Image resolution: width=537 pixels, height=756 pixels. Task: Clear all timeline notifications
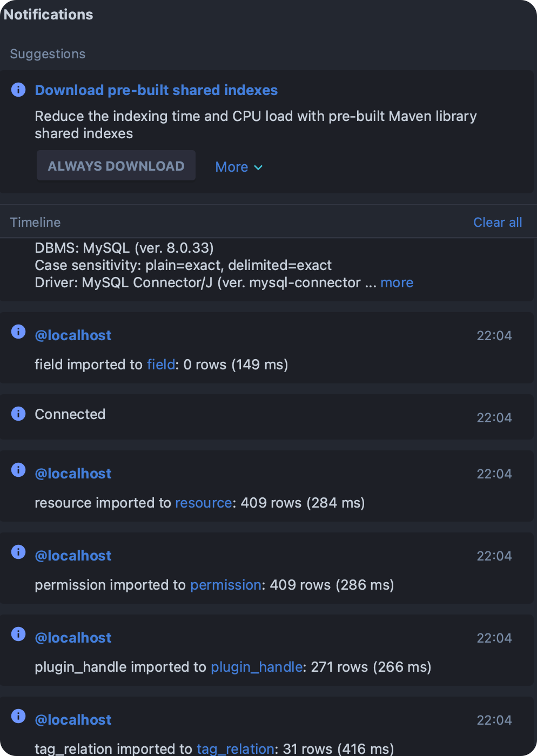497,222
